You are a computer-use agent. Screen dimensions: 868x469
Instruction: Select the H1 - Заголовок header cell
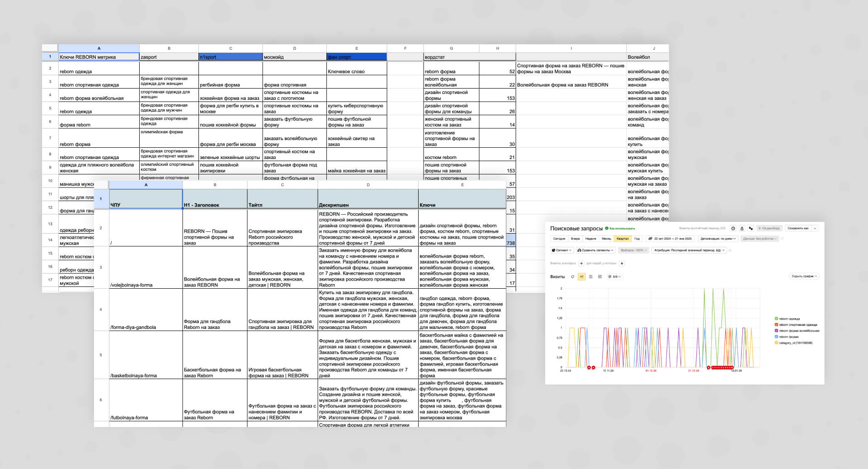215,199
